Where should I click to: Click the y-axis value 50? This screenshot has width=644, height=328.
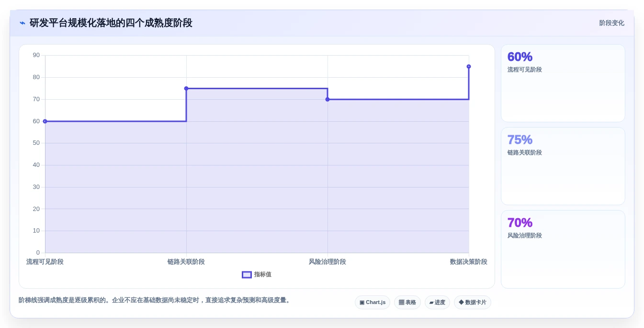click(x=36, y=143)
